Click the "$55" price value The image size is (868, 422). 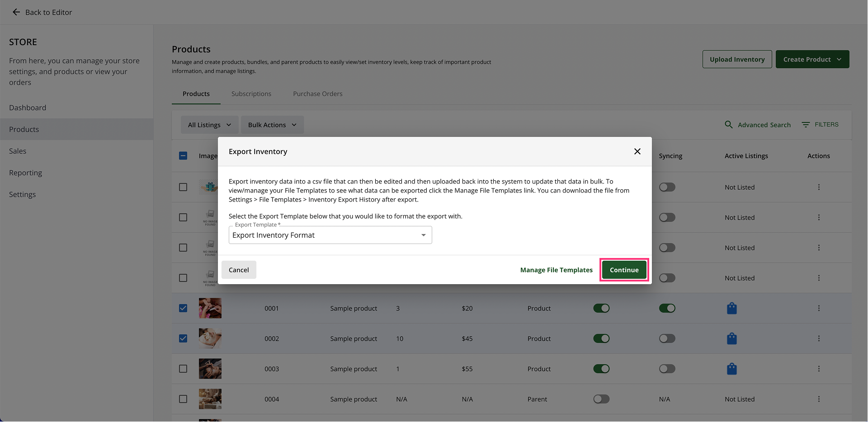[x=467, y=369]
